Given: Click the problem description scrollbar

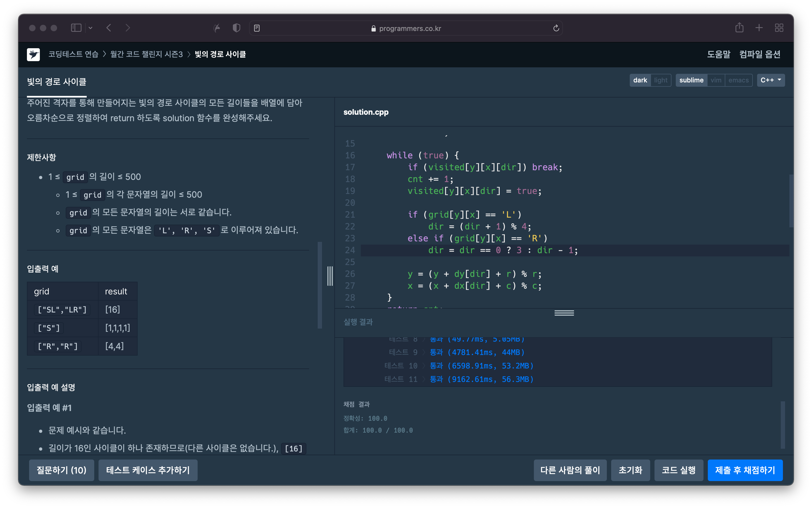Looking at the screenshot, I should [320, 285].
